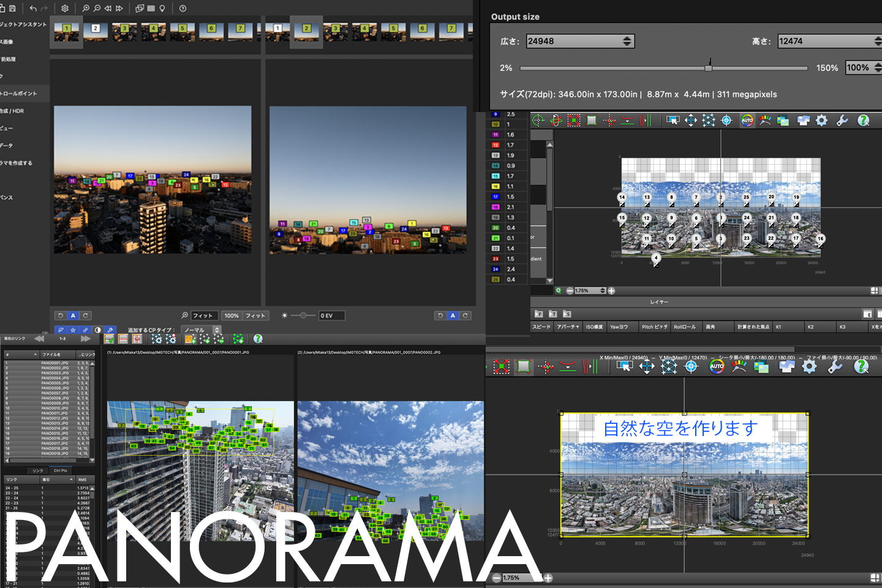The height and width of the screenshot is (588, 882).
Task: Select the コントロールポイント sidebar item
Action: click(20, 94)
